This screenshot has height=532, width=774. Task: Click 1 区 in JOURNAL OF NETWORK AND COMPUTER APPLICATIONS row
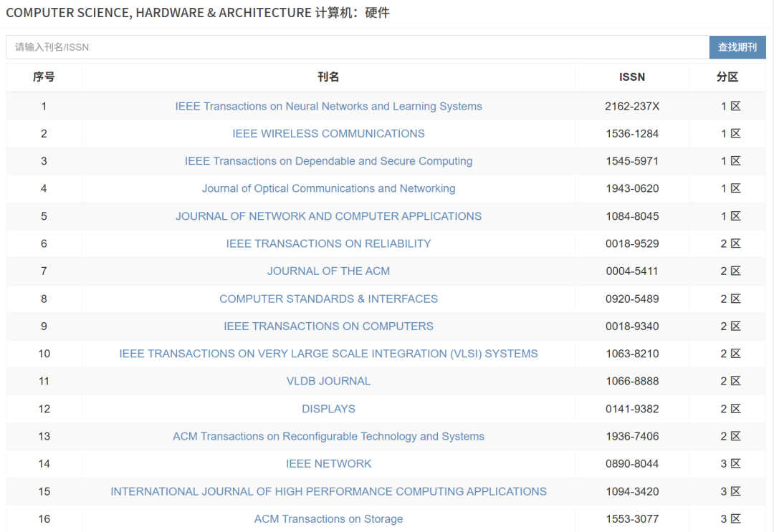point(730,216)
